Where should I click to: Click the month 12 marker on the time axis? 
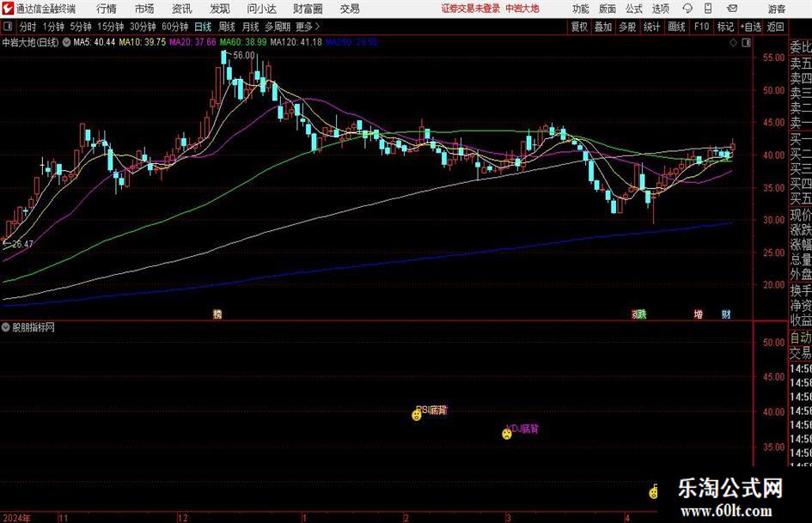tap(183, 518)
